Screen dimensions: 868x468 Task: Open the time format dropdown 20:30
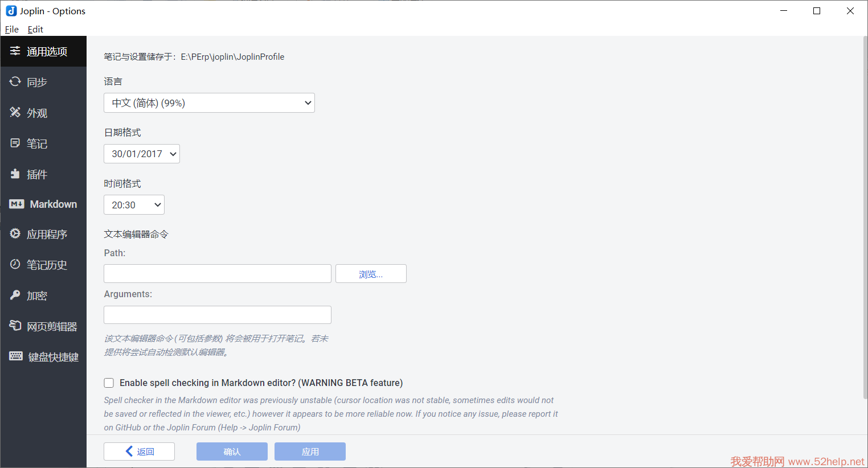click(x=134, y=205)
